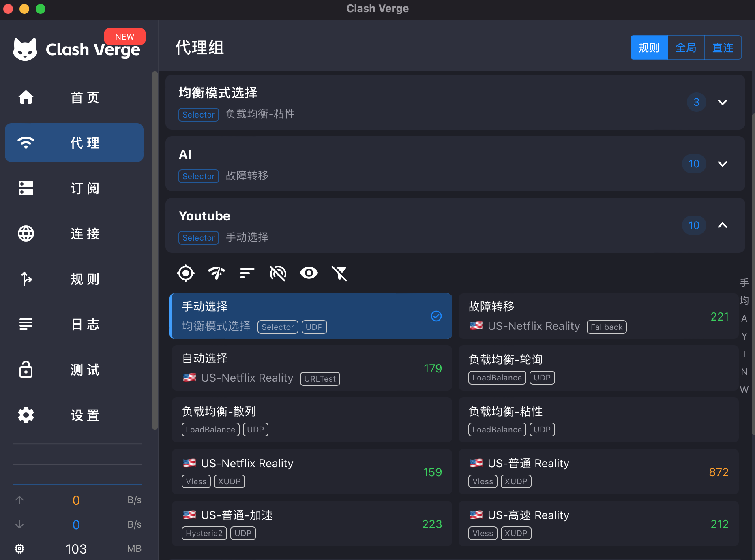
Task: Jump to group letter N in index
Action: click(x=744, y=372)
